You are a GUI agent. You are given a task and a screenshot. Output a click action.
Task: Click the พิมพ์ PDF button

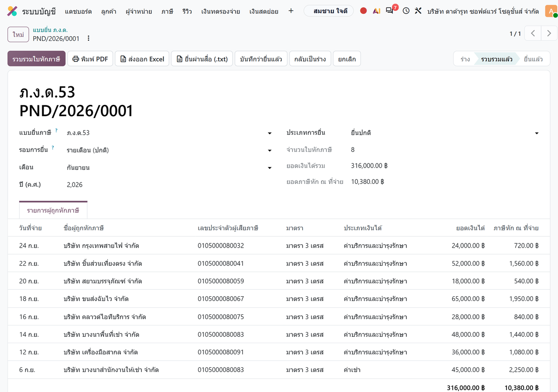click(90, 59)
